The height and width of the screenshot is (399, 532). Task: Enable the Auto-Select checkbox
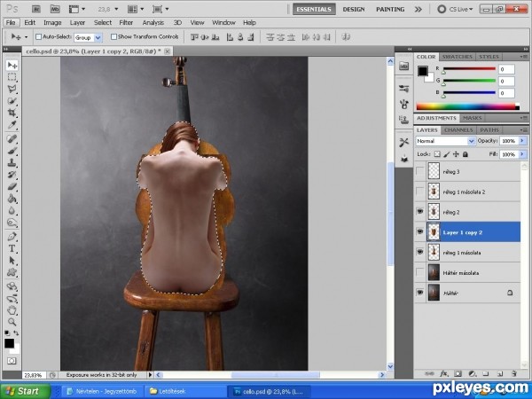tap(39, 36)
